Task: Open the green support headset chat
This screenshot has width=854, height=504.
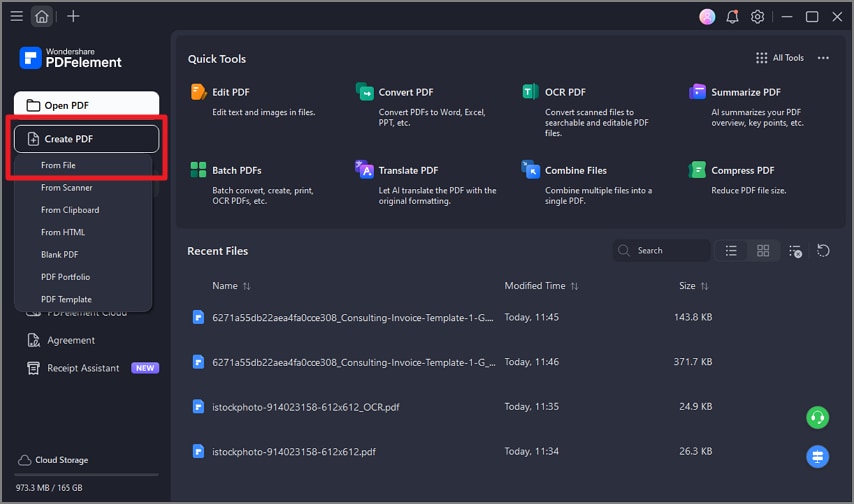Action: click(817, 417)
